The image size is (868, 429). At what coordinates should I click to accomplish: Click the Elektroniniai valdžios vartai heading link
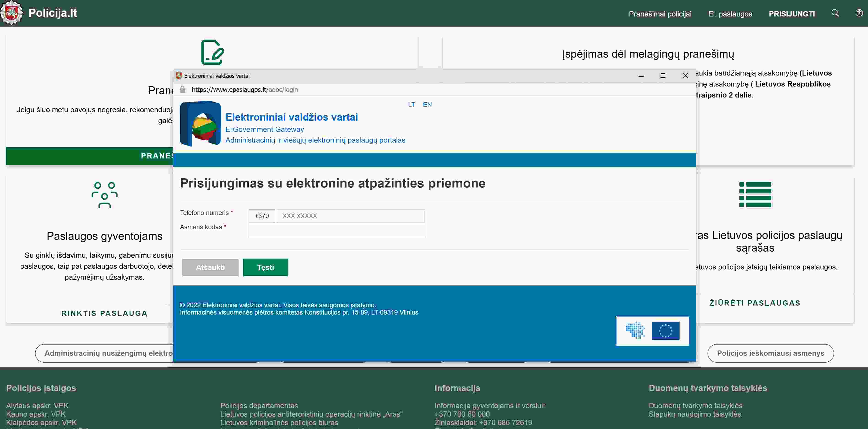point(291,117)
